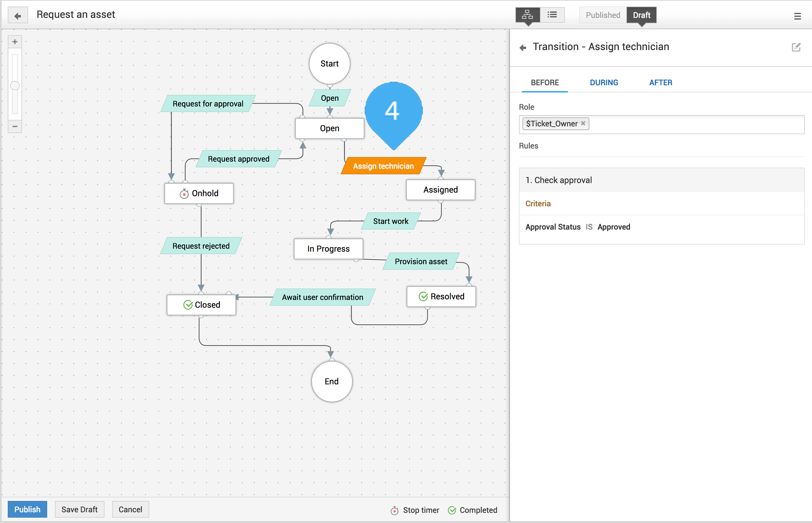Click the Stop timer legend icon
The width and height of the screenshot is (812, 523).
tap(395, 510)
